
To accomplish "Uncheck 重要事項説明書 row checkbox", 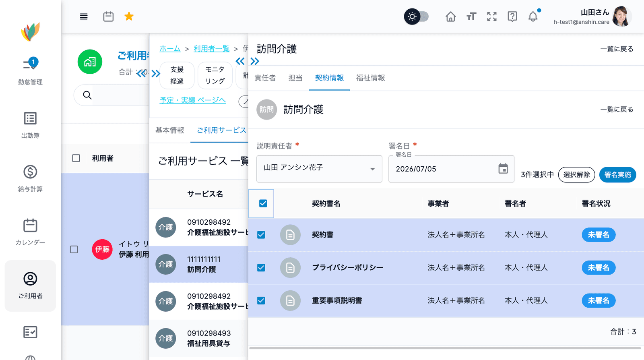I will (x=261, y=300).
